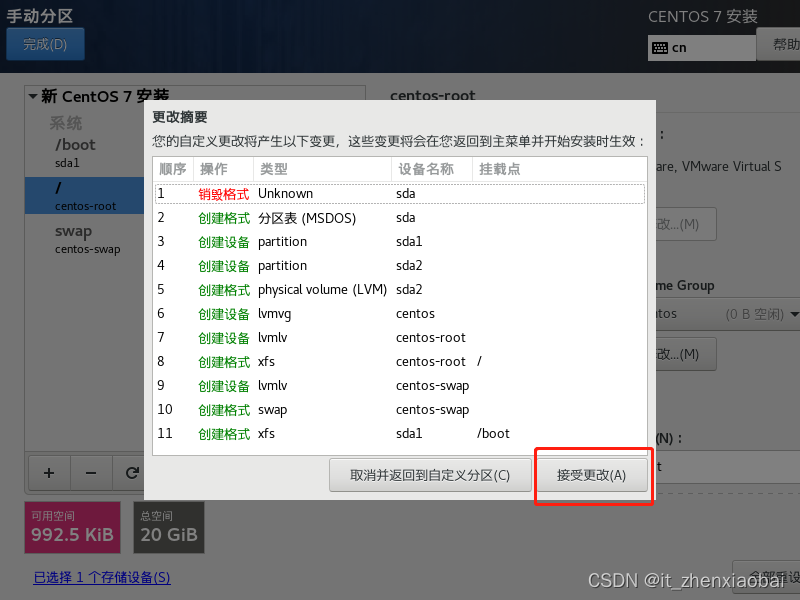Image resolution: width=800 pixels, height=600 pixels.
Task: Select row 1 销毁格式 Unknown sda
Action: pyautogui.click(x=400, y=194)
